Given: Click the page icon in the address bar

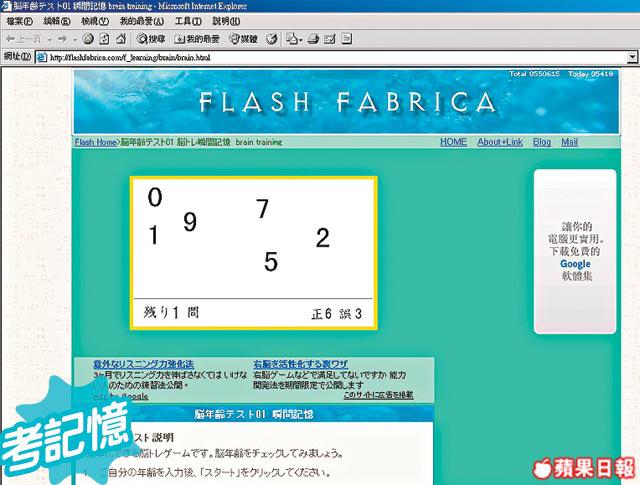Looking at the screenshot, I should 41,58.
